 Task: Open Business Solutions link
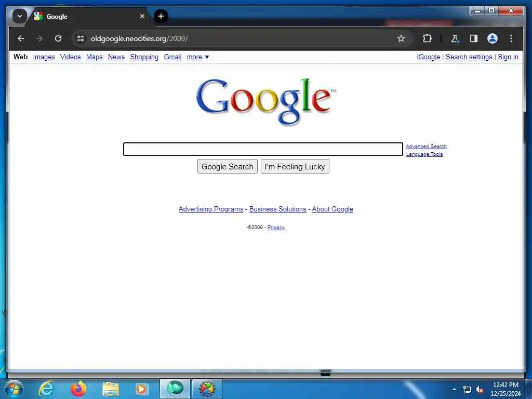pos(277,209)
